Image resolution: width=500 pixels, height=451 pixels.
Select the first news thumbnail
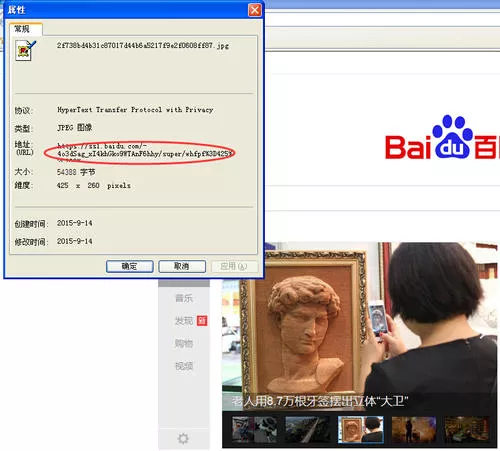tap(254, 429)
